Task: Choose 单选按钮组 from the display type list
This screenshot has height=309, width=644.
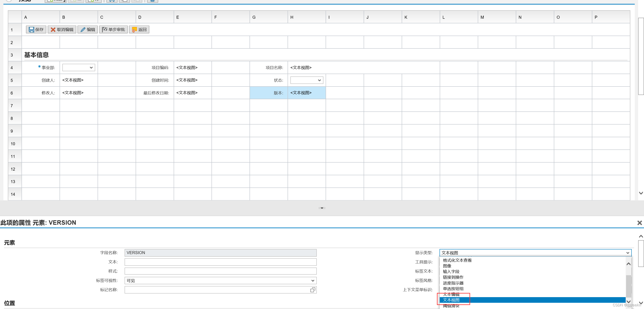Action: point(453,288)
